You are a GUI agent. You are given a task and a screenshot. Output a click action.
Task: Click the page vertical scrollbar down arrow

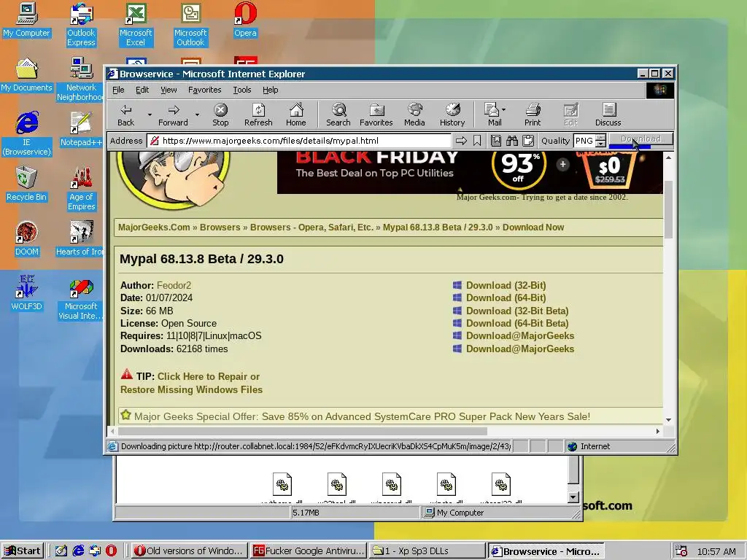pyautogui.click(x=668, y=420)
